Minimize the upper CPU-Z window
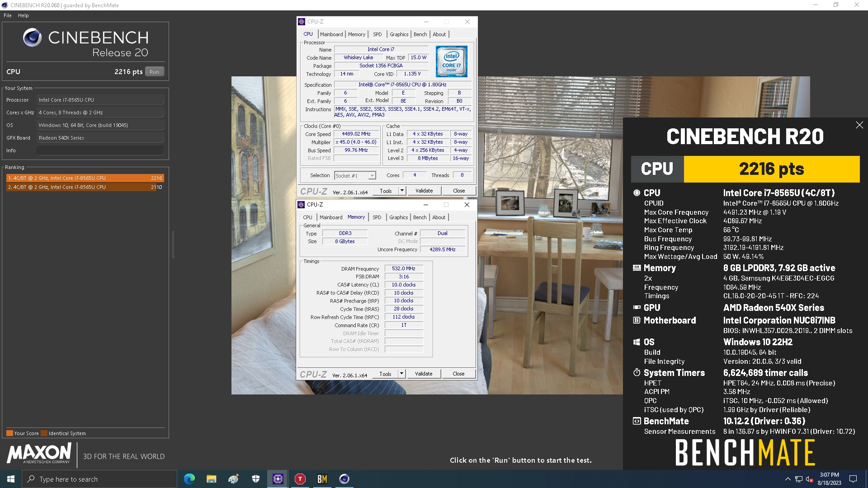The height and width of the screenshot is (488, 868). pos(426,22)
